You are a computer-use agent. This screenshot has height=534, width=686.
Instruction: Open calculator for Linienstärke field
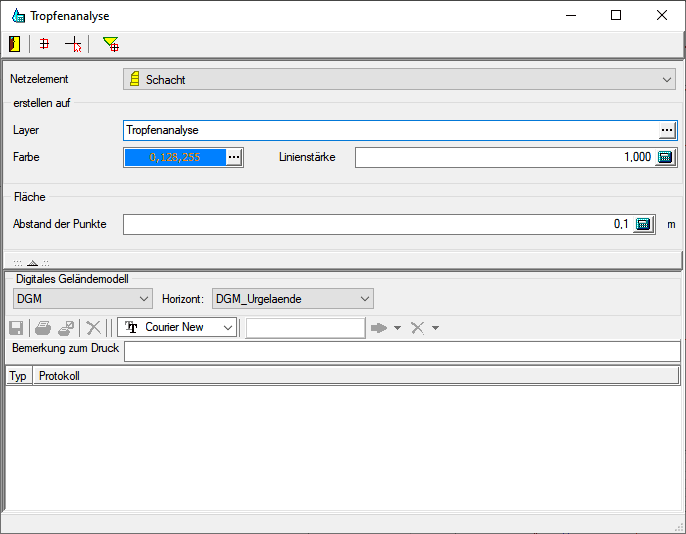666,157
